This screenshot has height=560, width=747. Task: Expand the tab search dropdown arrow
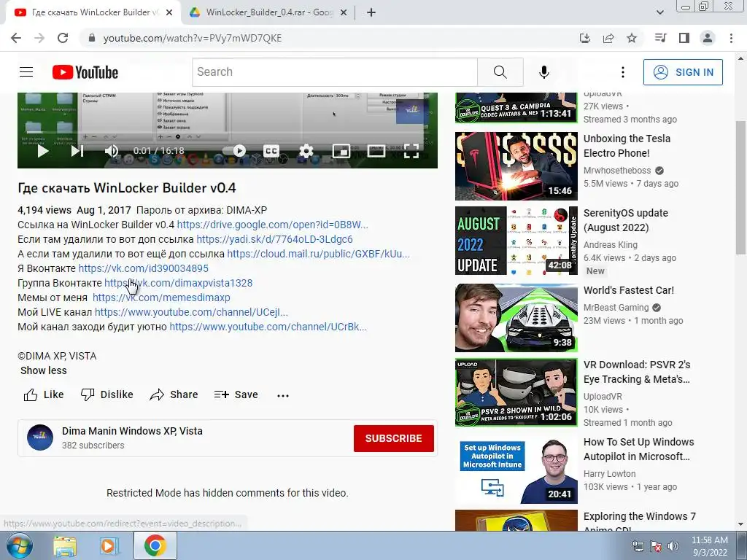coord(659,12)
